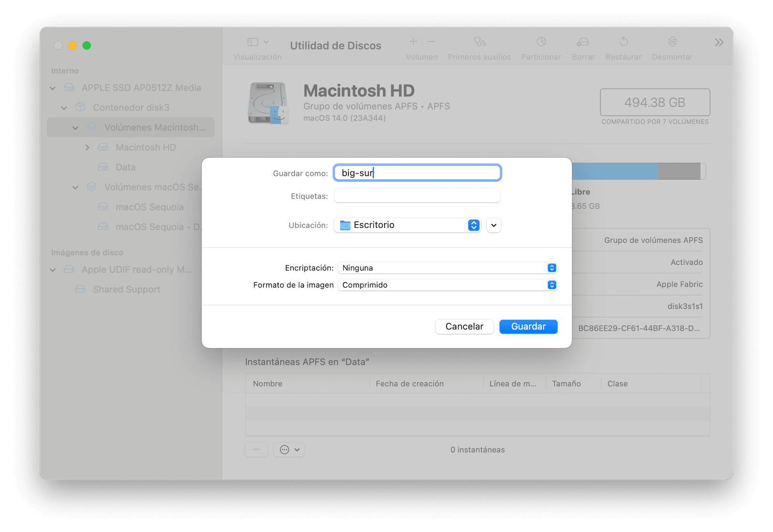Click the green zoom window button

click(x=87, y=45)
